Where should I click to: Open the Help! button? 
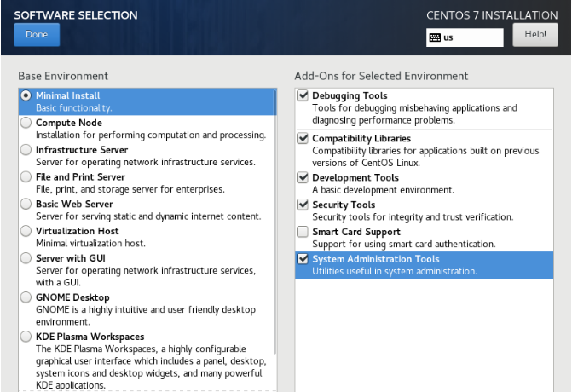(534, 35)
